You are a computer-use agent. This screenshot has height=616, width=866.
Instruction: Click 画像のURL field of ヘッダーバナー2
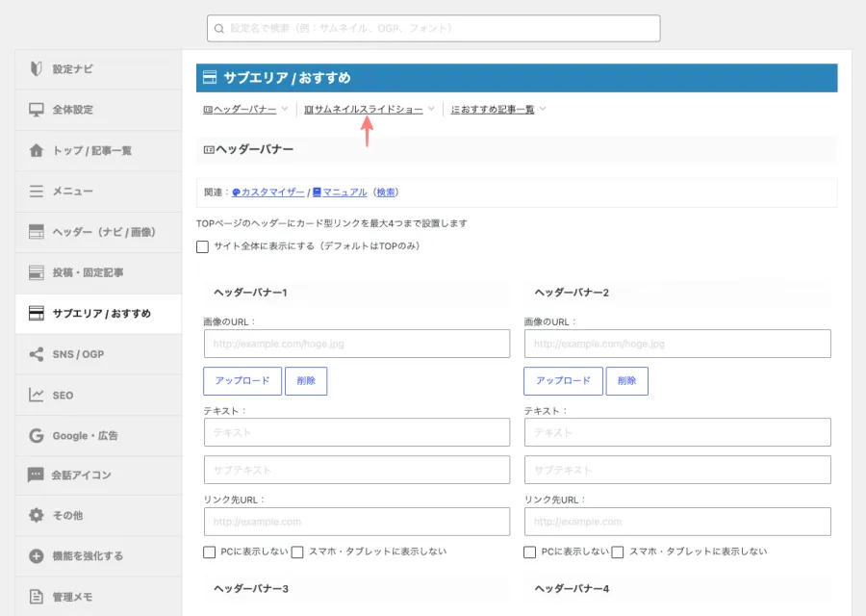pyautogui.click(x=677, y=344)
